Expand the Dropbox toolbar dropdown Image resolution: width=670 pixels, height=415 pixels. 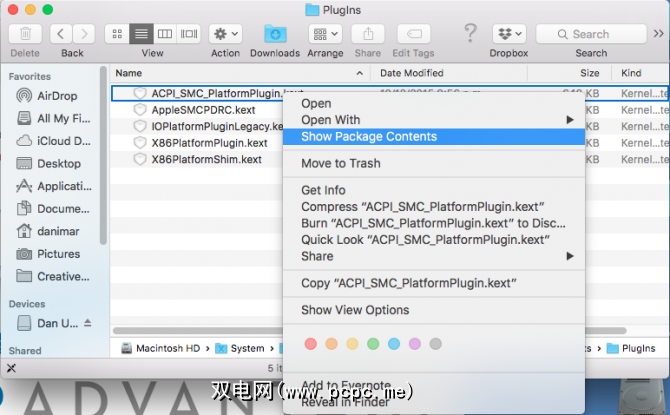click(x=508, y=34)
